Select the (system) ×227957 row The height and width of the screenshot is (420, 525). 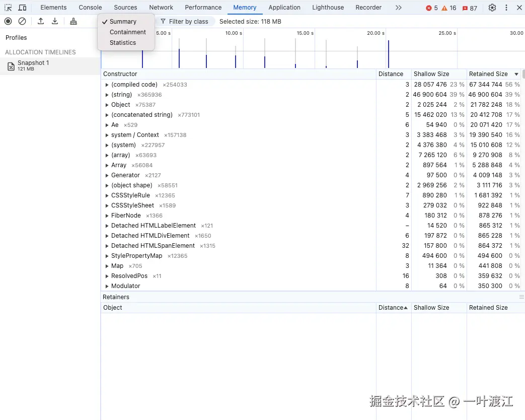pos(312,145)
